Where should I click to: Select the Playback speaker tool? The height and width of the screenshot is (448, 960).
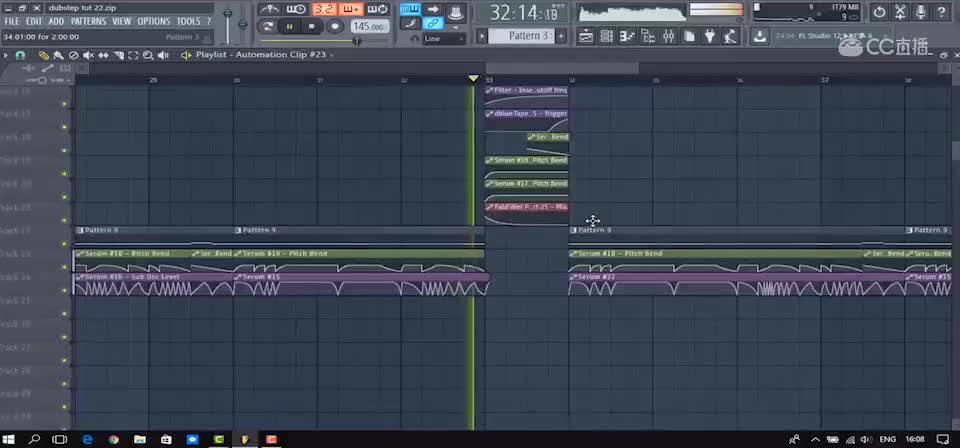163,55
